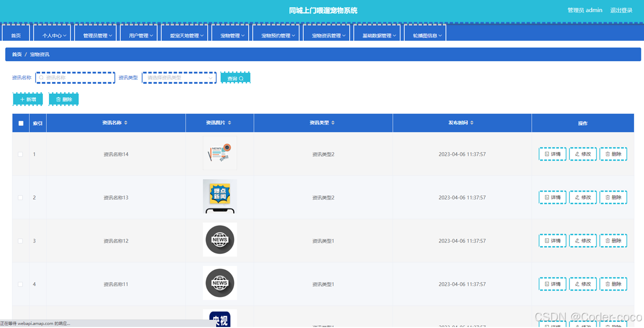Open the NEWS globe thumbnail for 资讯名称12
This screenshot has height=328, width=644.
coord(220,239)
